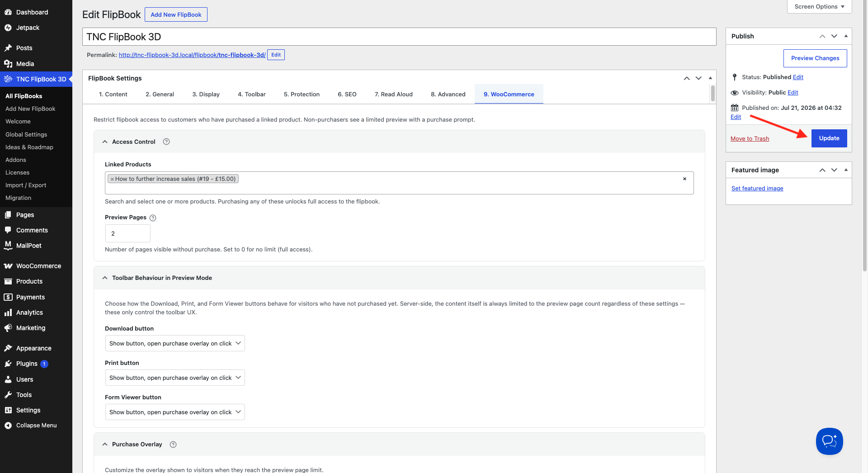Click the Update button

tap(829, 138)
